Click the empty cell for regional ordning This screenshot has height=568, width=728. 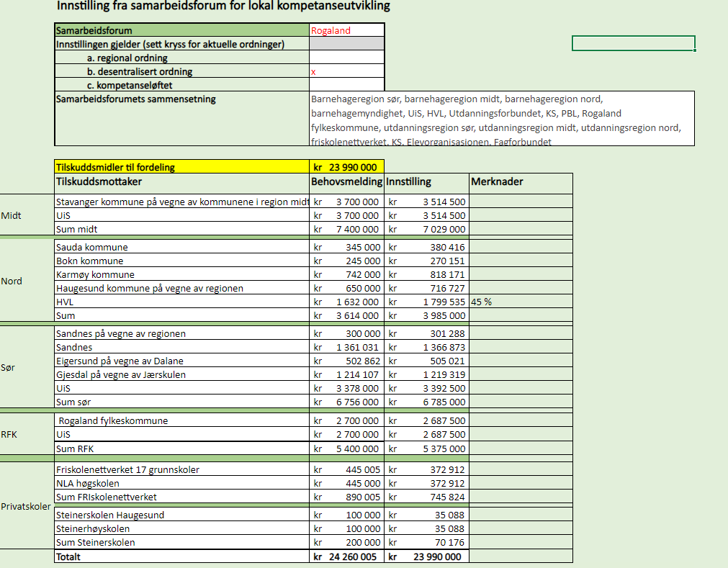coord(346,58)
